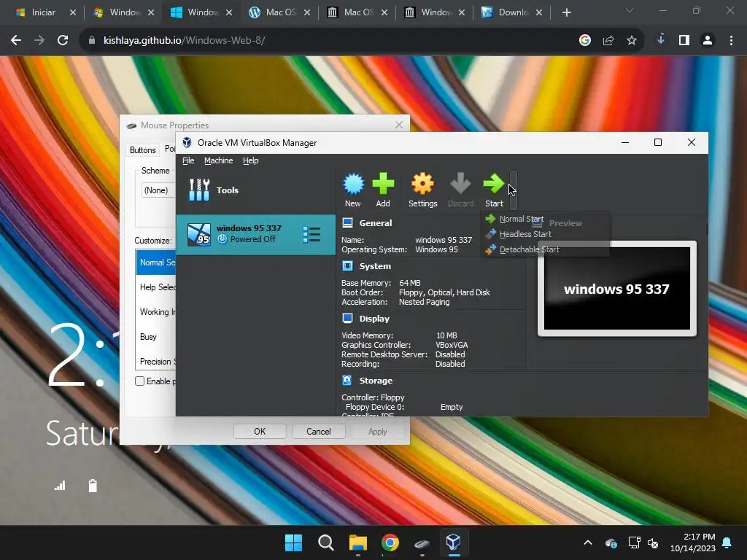
Task: Switch to Pointers tab in Mouse Properties
Action: (169, 149)
